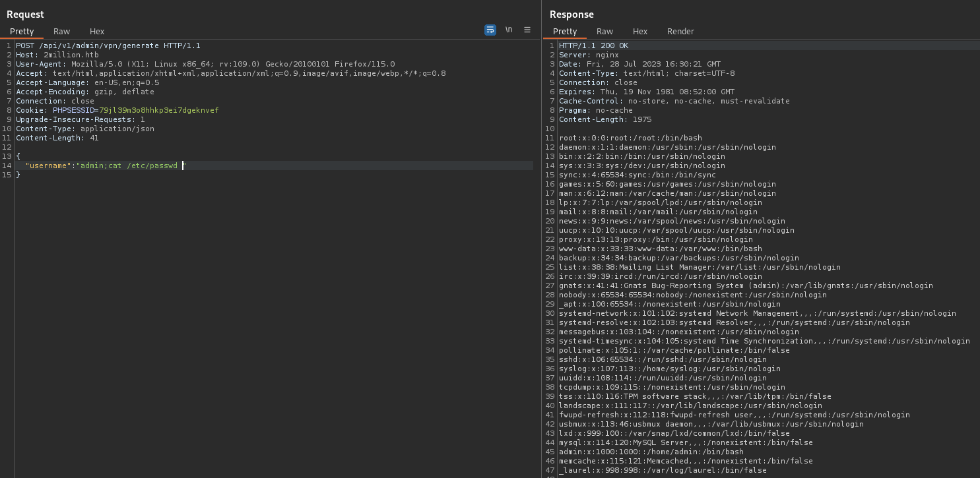Click the messagebus:x:103:104 entry
980x478 pixels.
click(x=679, y=332)
